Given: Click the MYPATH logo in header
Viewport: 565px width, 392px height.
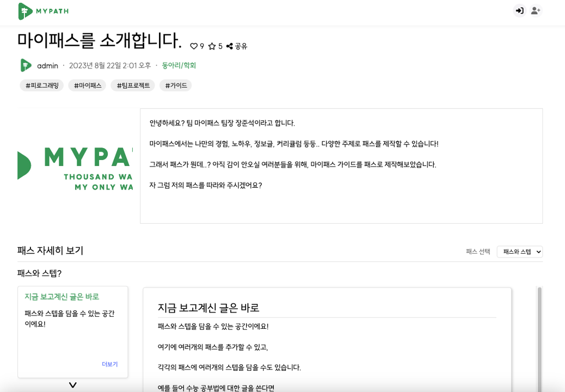Looking at the screenshot, I should point(44,11).
